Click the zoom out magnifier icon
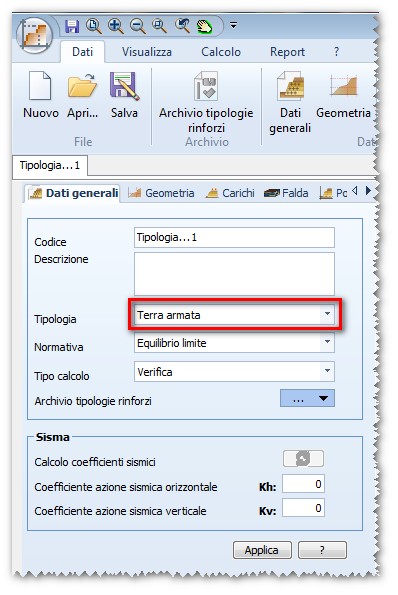This screenshot has height=595, width=398. 137,26
